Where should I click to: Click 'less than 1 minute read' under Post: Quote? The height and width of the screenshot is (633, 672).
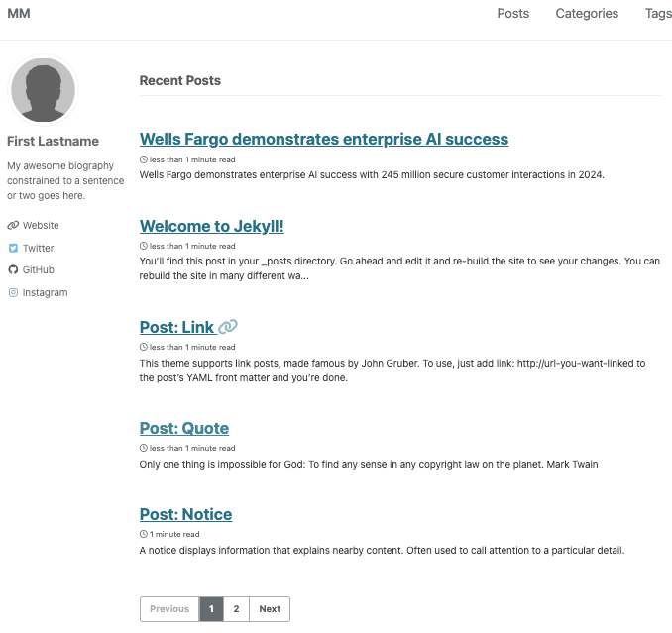(192, 448)
